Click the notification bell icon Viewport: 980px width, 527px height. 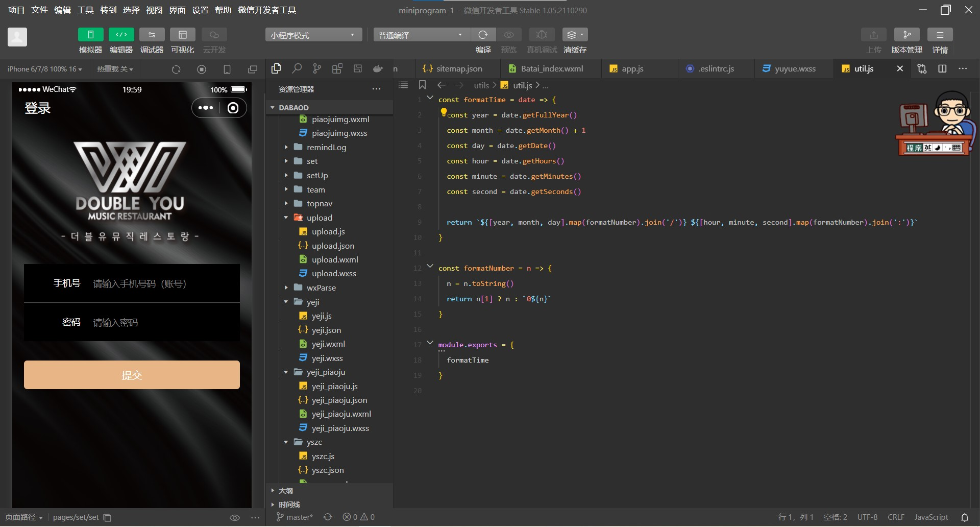tap(965, 517)
